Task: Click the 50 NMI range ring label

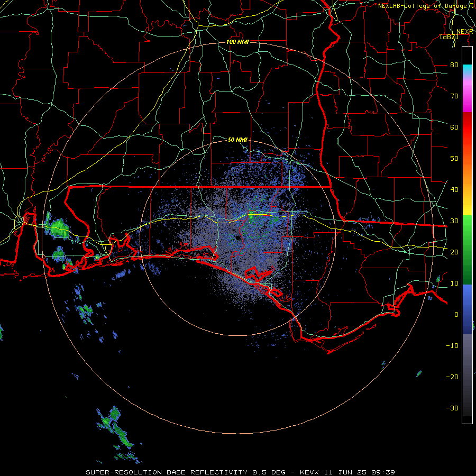Action: pyautogui.click(x=237, y=140)
